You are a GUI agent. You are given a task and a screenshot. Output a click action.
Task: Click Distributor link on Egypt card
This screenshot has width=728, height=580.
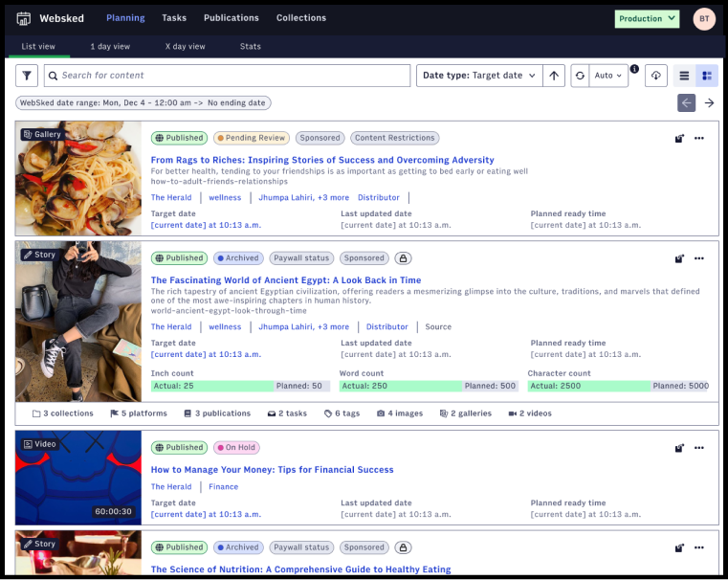(387, 326)
